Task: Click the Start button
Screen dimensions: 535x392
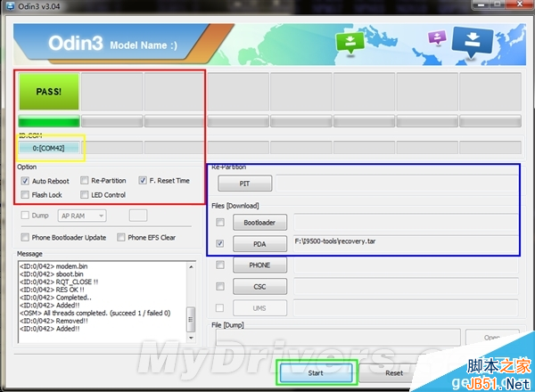Action: 316,372
